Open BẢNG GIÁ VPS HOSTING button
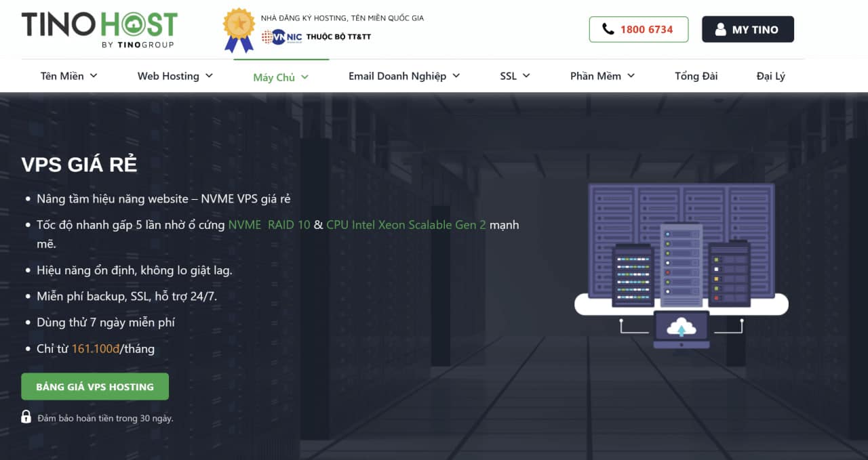The image size is (868, 460). point(95,387)
